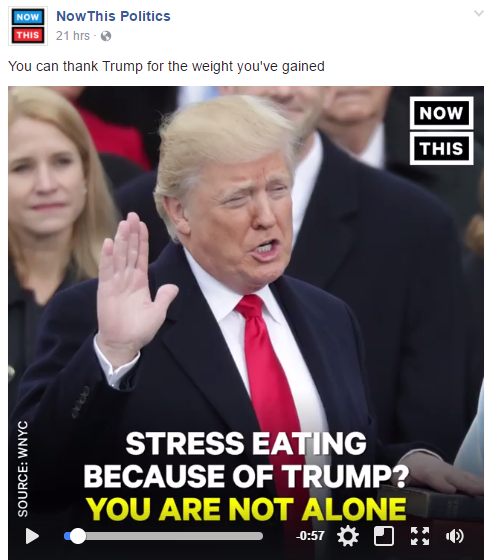Click the NowThis profile picture
Screen dimensions: 485x560
pos(28,26)
